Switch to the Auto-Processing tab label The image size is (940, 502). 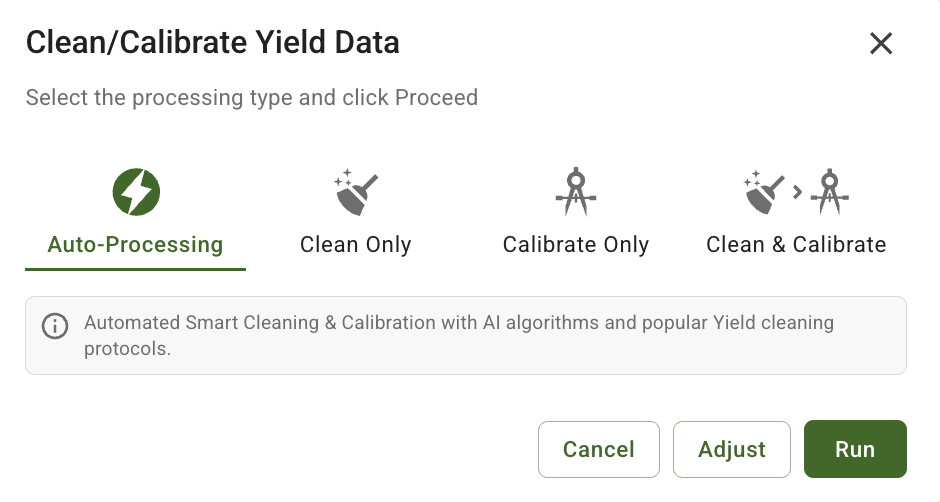tap(136, 245)
